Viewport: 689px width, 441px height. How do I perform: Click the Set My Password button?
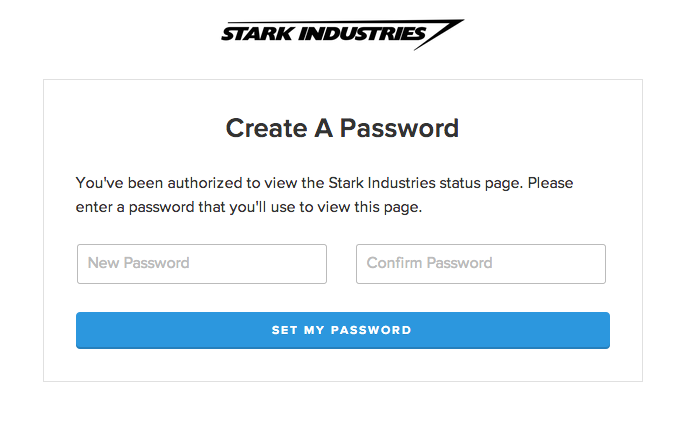click(343, 330)
